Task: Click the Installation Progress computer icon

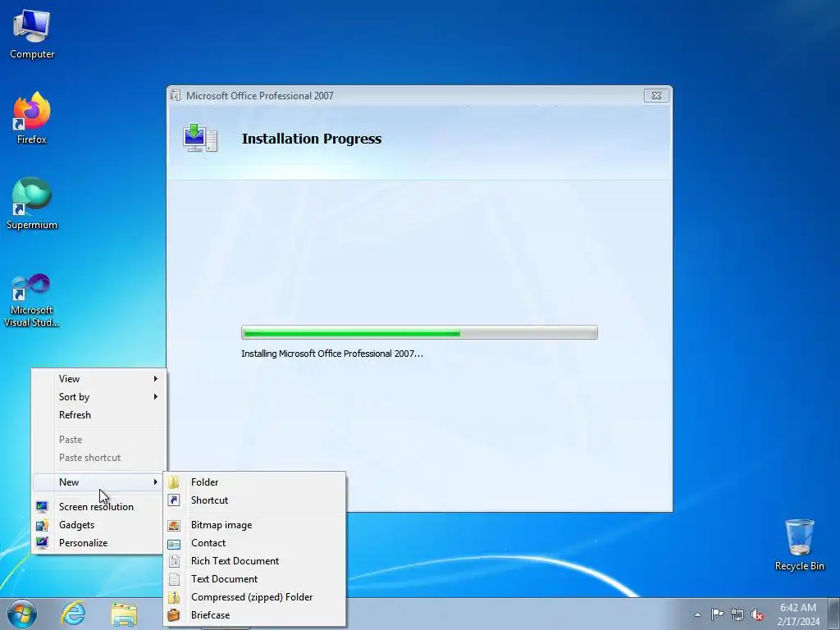Action: 200,138
